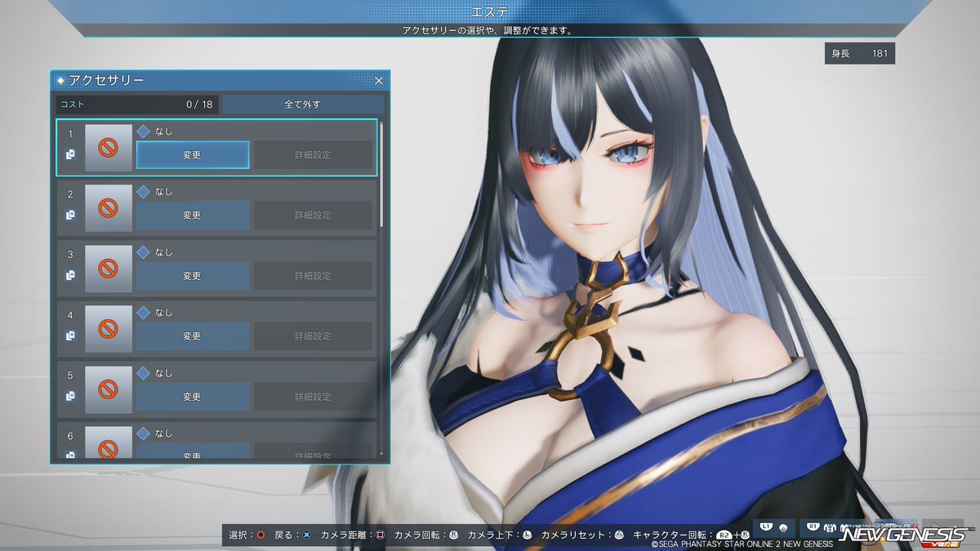Viewport: 980px width, 551px height.
Task: Click the コスト 0 / 18 cost field
Action: coord(136,104)
